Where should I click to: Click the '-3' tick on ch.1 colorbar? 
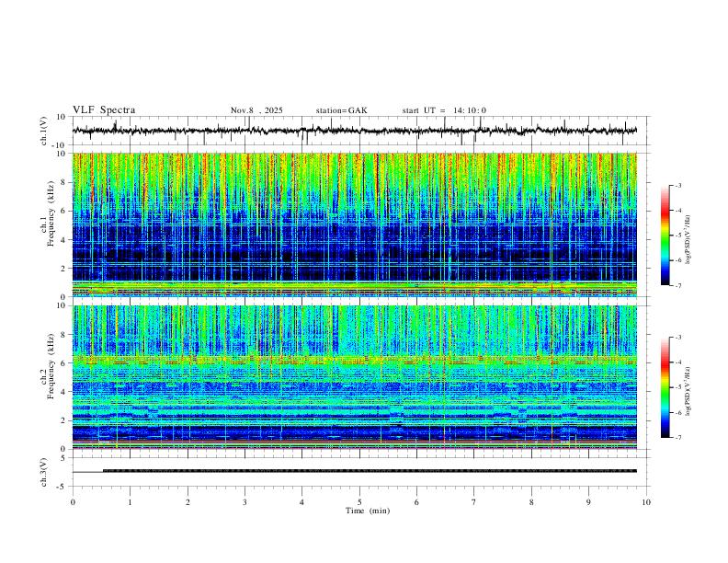677,185
